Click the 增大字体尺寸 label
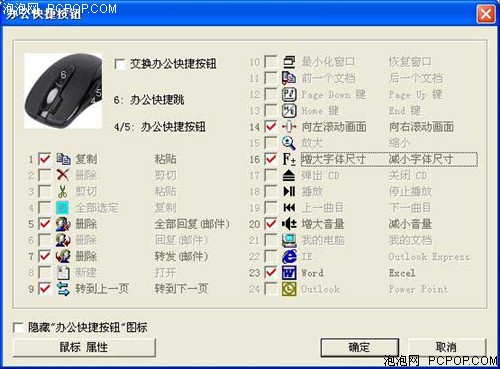The height and width of the screenshot is (369, 500). [334, 159]
